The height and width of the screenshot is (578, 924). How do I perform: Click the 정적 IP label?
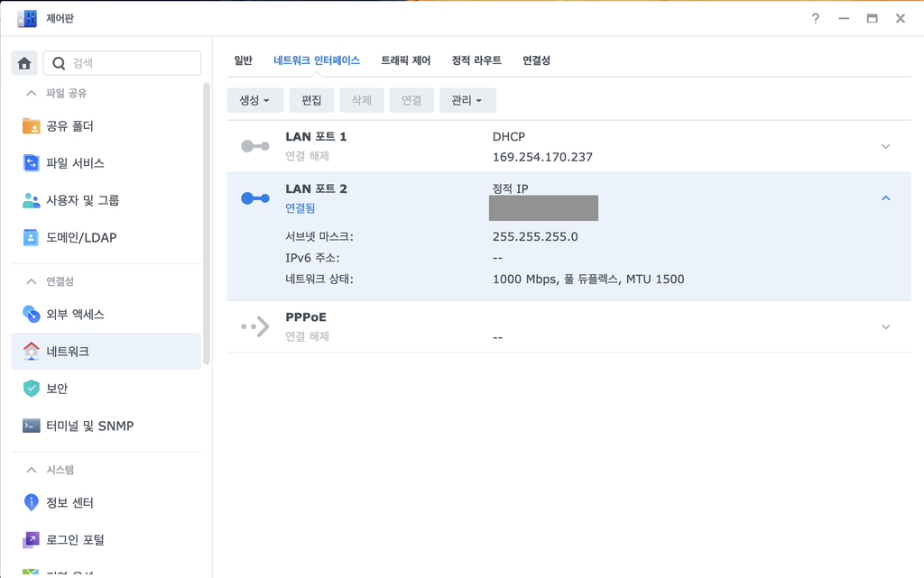point(511,189)
